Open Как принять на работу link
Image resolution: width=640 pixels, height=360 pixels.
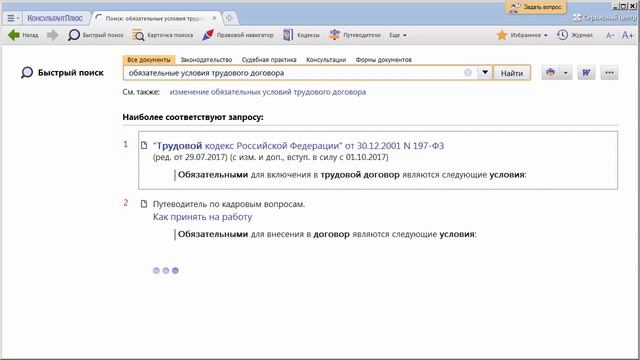click(202, 217)
